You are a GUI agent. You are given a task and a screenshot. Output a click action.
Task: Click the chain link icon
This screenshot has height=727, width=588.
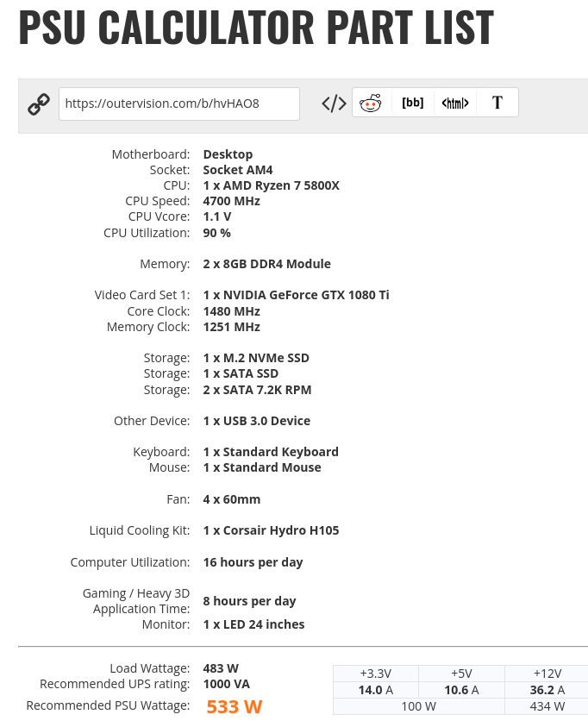pos(39,103)
